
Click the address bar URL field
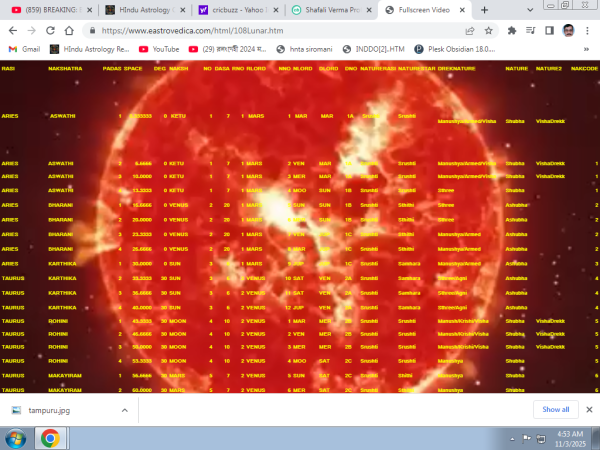pos(280,30)
